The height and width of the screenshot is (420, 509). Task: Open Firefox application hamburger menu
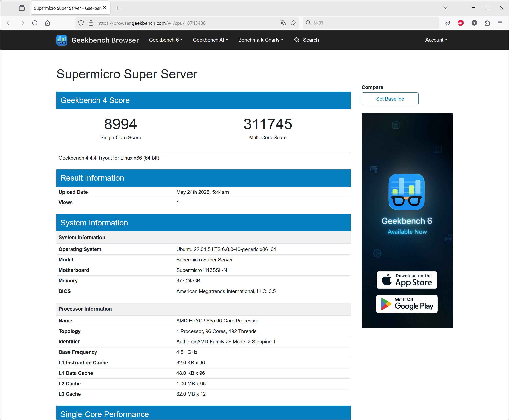(x=500, y=23)
